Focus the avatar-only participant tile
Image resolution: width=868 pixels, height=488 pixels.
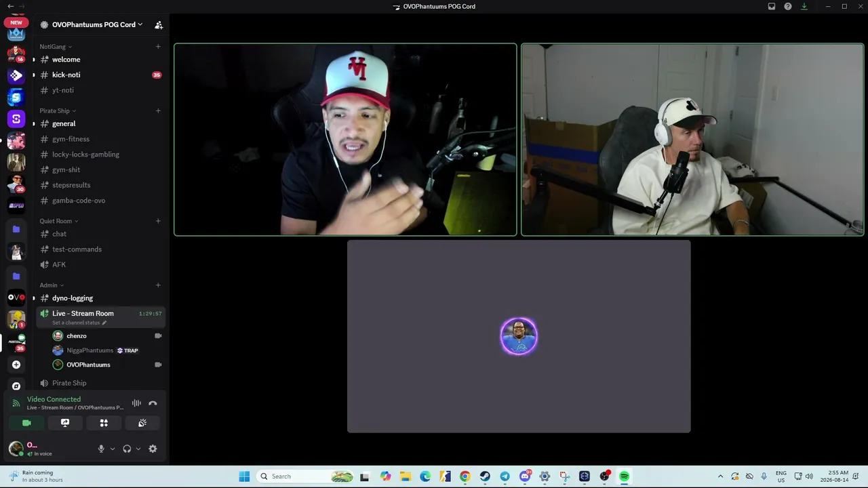tap(519, 336)
